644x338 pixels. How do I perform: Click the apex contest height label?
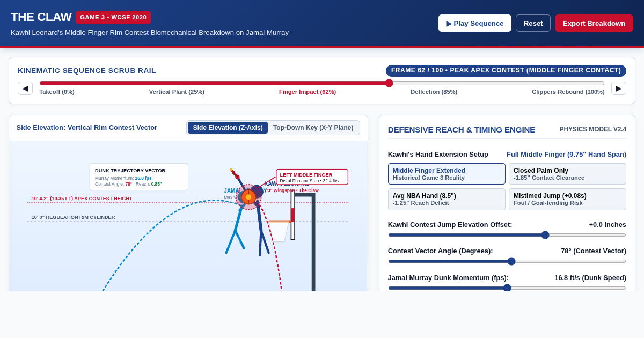click(82, 199)
